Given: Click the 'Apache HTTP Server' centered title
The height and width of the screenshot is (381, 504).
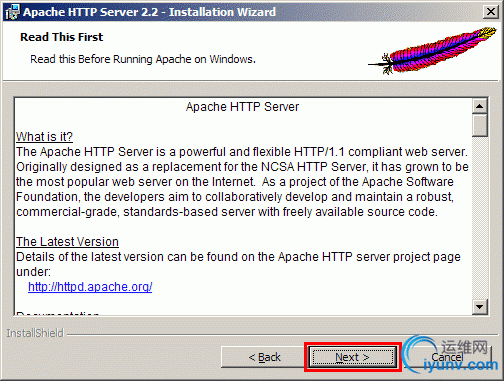Looking at the screenshot, I should 242,107.
